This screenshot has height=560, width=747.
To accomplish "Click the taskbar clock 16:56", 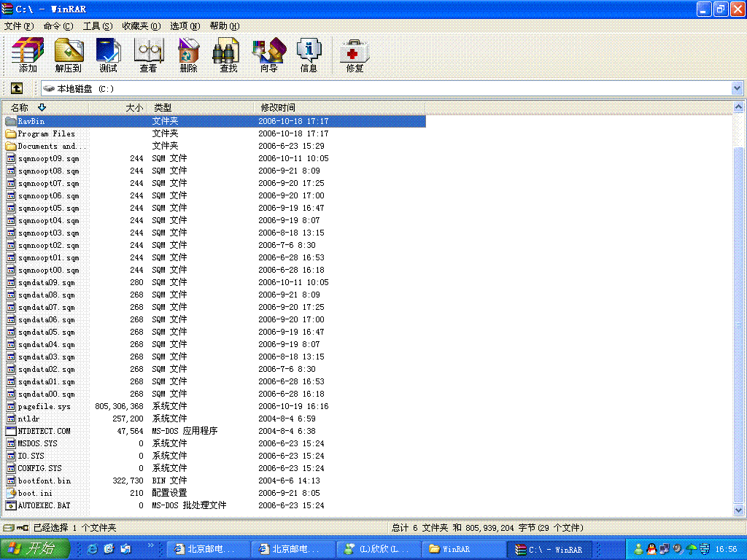I will [x=726, y=549].
